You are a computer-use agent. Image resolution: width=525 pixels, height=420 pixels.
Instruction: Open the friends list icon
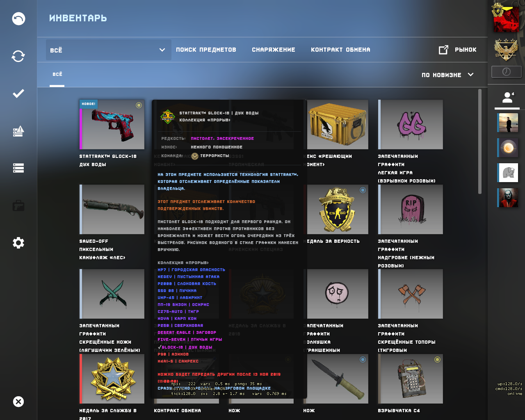pyautogui.click(x=508, y=98)
